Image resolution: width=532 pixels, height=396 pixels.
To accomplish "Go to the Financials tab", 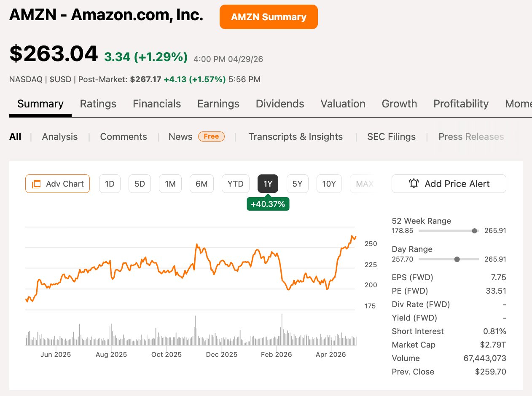I will click(157, 104).
